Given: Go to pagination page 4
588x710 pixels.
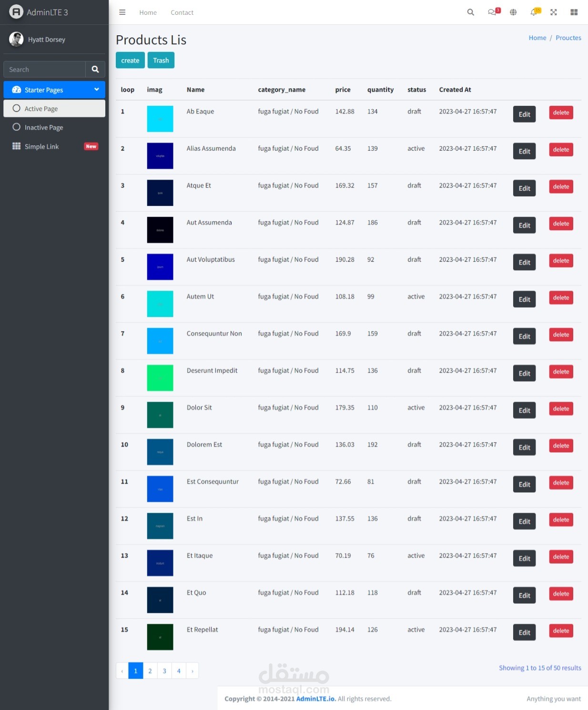Looking at the screenshot, I should 179,670.
